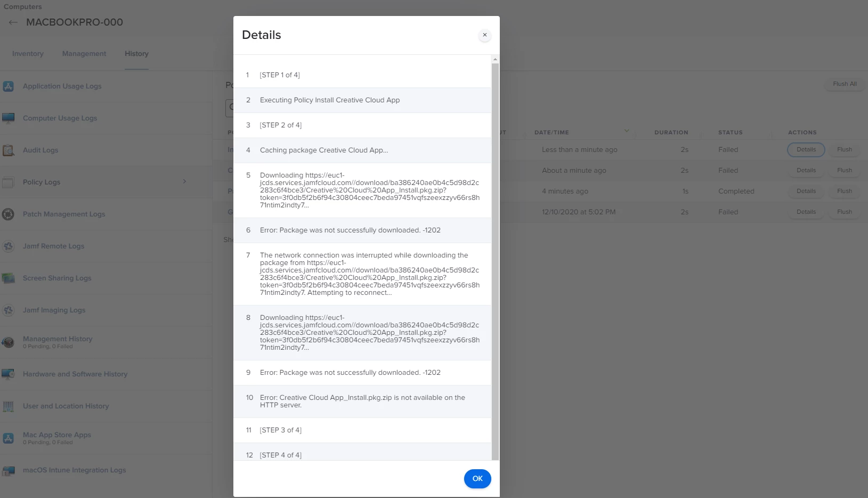Flush the '4 minutes ago' Completed entry
Image resolution: width=868 pixels, height=498 pixels.
point(844,191)
